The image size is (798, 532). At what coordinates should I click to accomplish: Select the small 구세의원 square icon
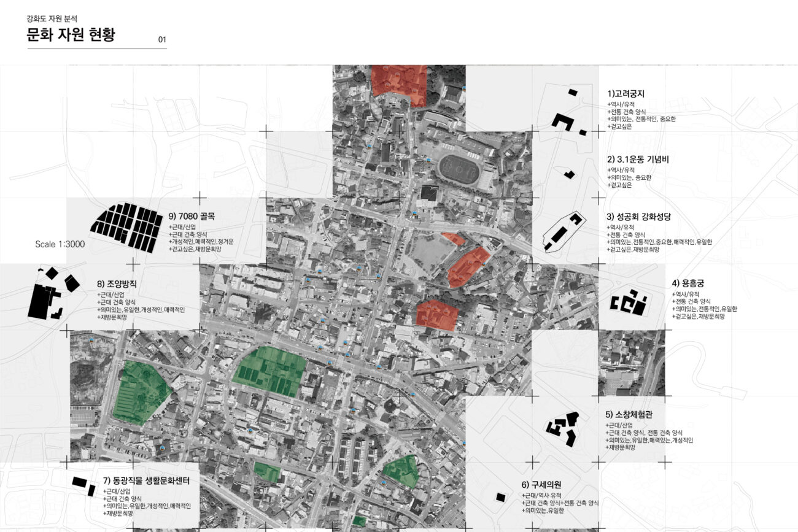tap(501, 496)
